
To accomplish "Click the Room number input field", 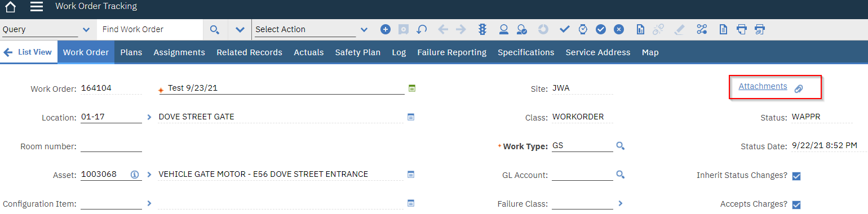I will click(x=111, y=146).
